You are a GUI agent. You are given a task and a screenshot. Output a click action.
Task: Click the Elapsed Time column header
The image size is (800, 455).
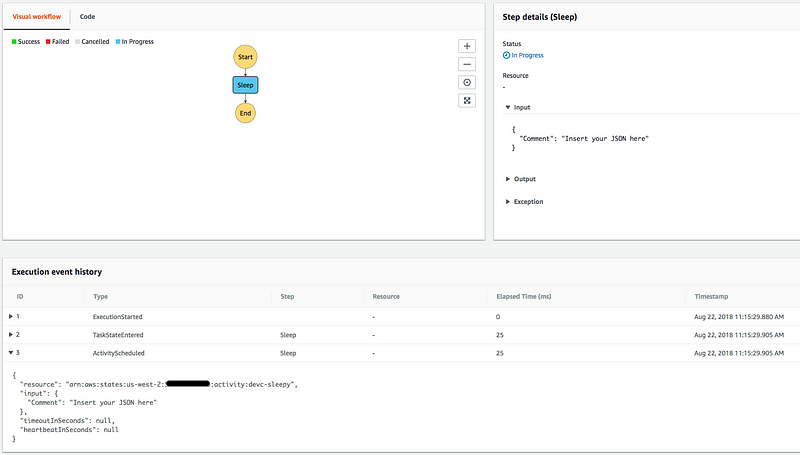tap(523, 296)
